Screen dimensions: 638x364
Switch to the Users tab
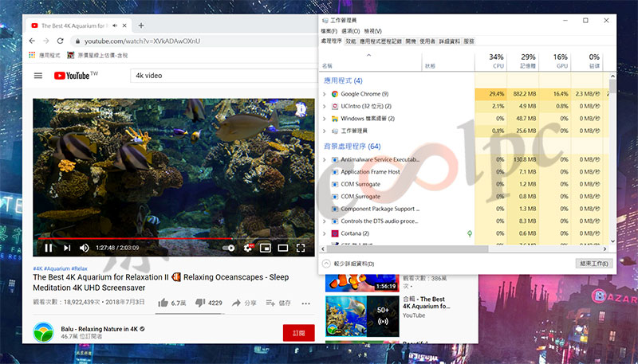pos(427,41)
